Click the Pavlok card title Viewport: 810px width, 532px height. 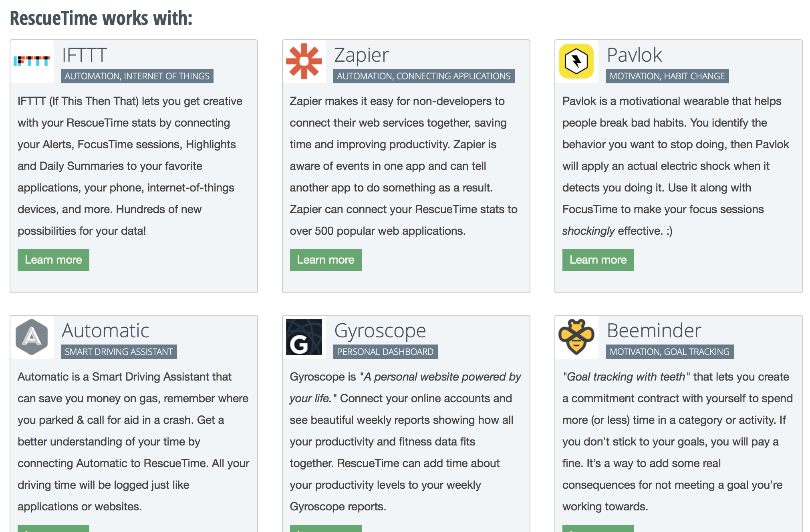tap(634, 55)
